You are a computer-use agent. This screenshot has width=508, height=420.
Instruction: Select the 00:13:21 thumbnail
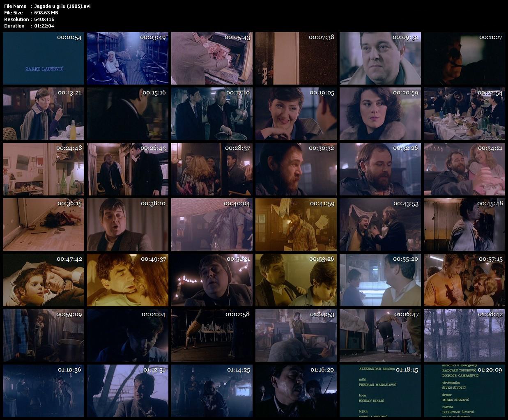44,114
